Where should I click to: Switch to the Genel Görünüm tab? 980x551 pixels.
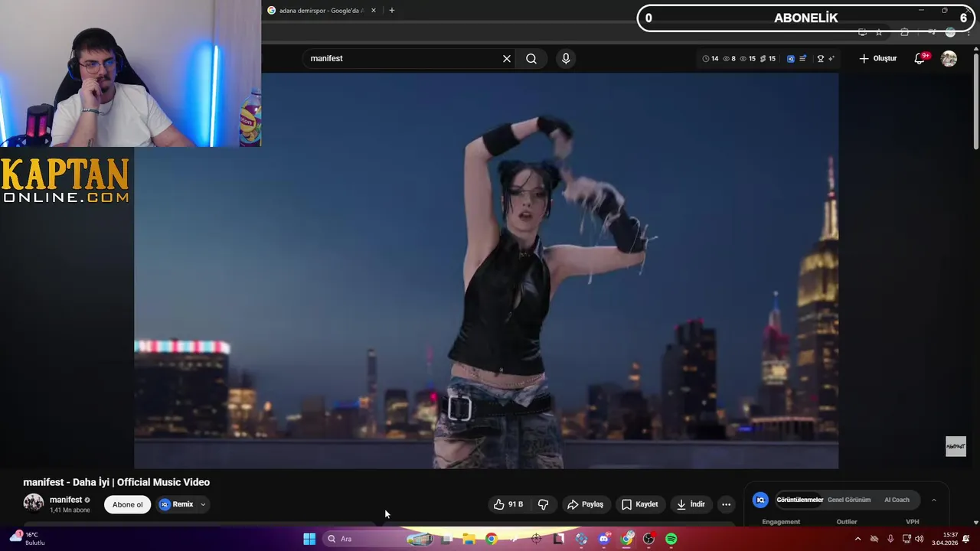(849, 500)
